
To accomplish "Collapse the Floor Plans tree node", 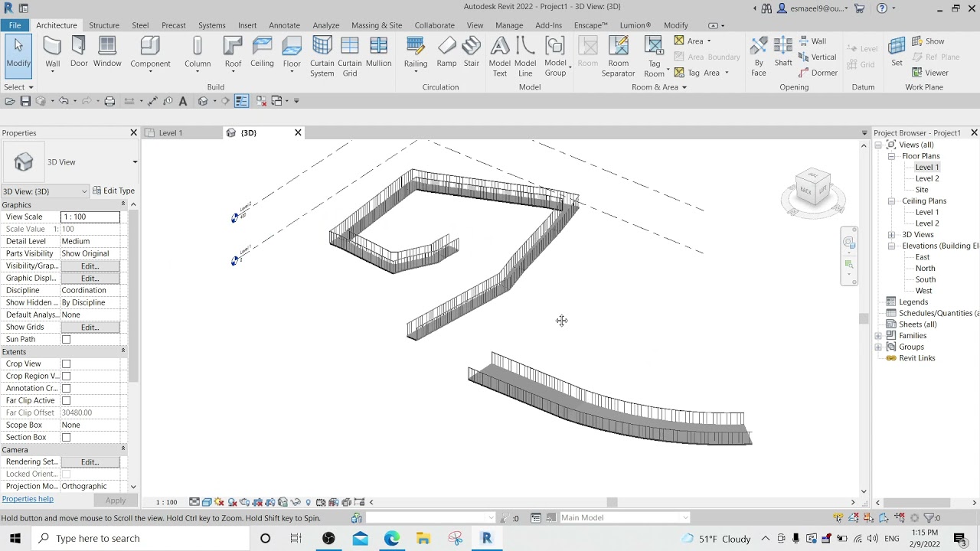I will pos(891,156).
